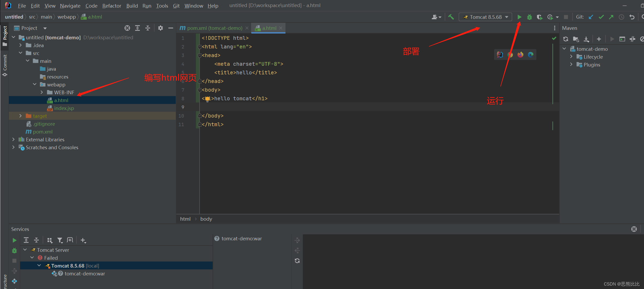Click the locate file target icon in Project panel

127,28
